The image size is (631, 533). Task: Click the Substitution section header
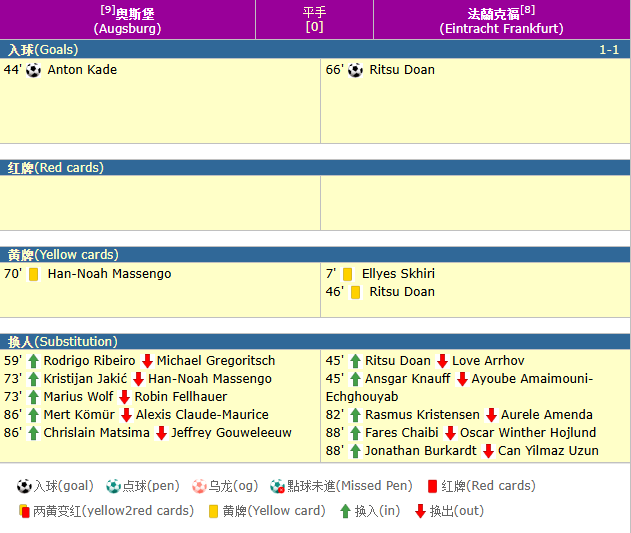[315, 341]
